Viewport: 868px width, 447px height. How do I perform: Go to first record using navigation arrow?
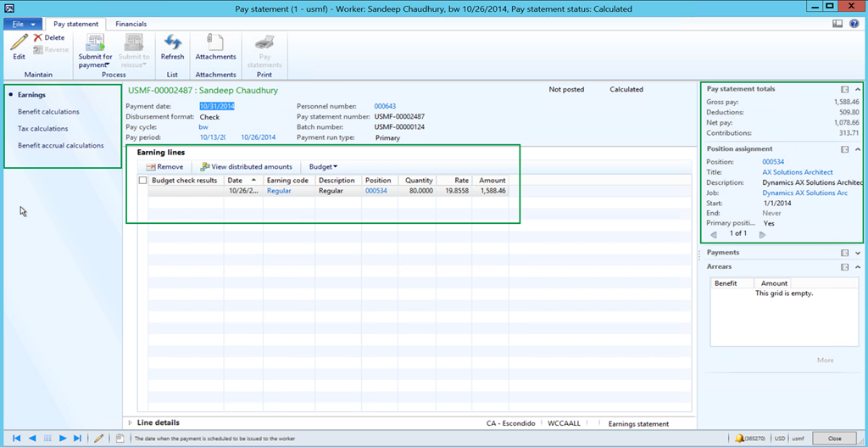(x=18, y=438)
